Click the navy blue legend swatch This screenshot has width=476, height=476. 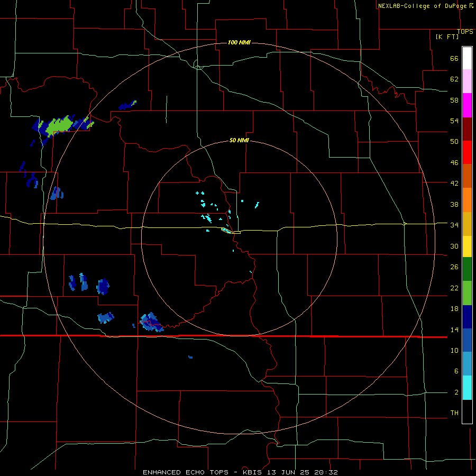coord(467,317)
